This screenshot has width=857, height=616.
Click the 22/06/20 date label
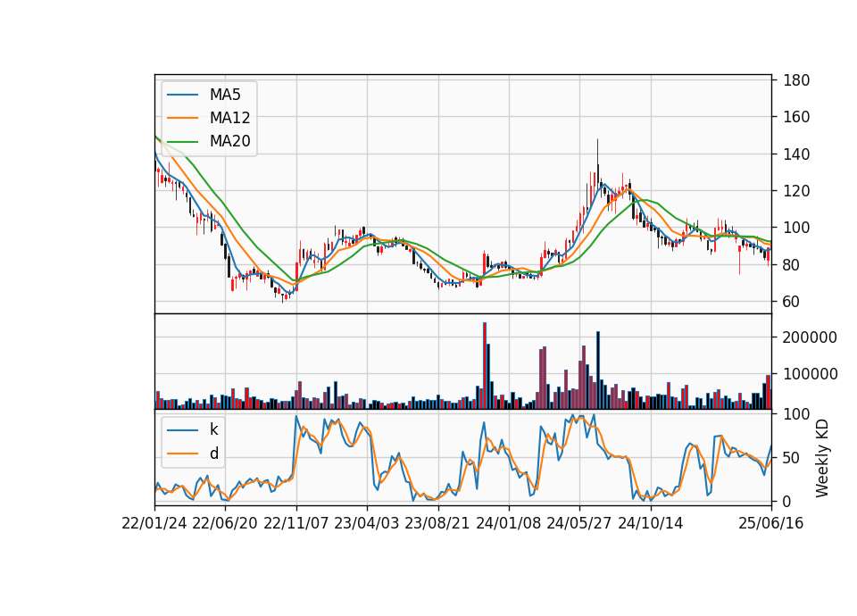(225, 523)
